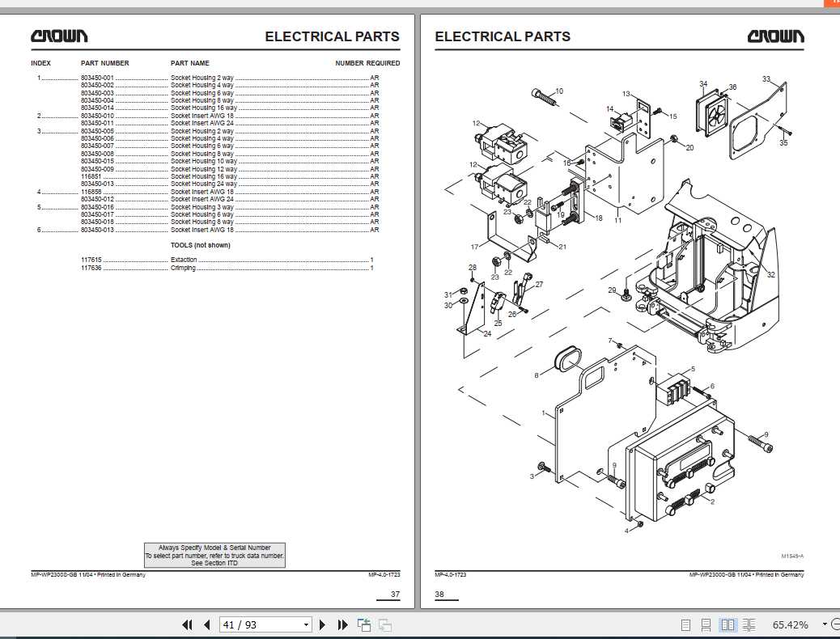Viewport: 840px width, 639px height.
Task: Click the Crown logo on the right page
Action: coord(776,36)
